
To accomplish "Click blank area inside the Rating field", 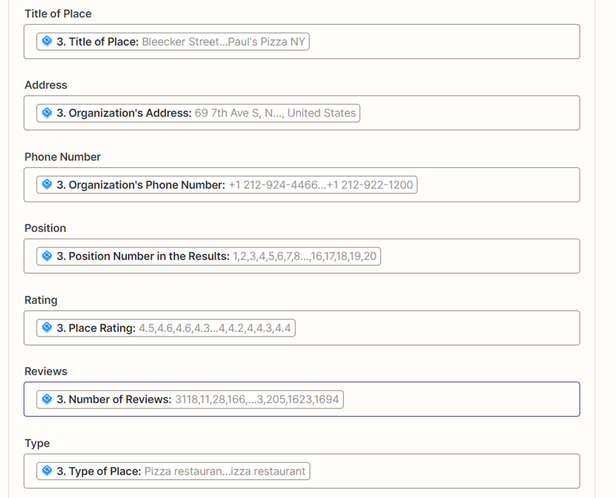I will 440,328.
